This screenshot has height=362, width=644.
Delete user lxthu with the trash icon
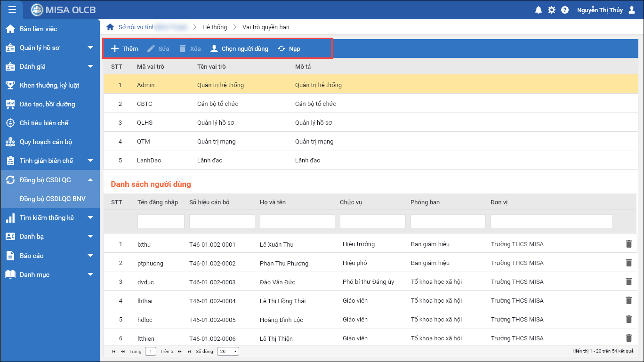coord(628,244)
